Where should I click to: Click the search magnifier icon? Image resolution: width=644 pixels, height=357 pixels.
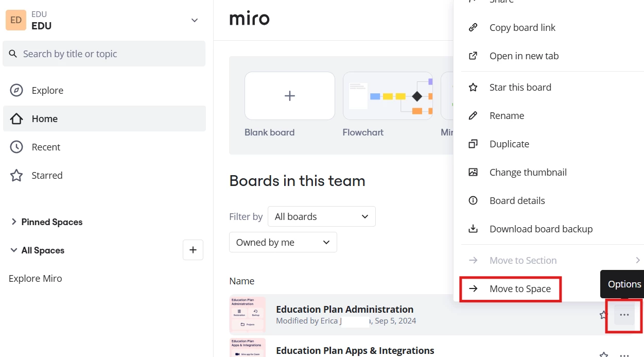coord(13,54)
